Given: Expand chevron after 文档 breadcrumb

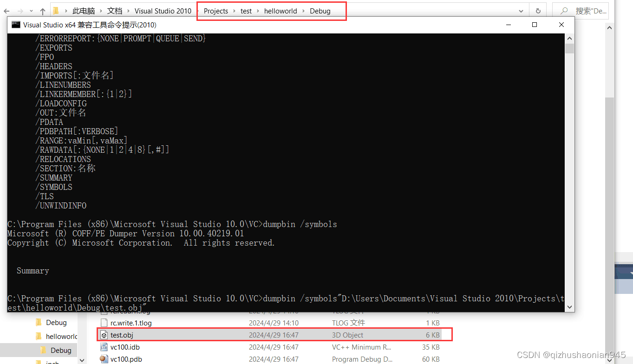Looking at the screenshot, I should (x=129, y=11).
